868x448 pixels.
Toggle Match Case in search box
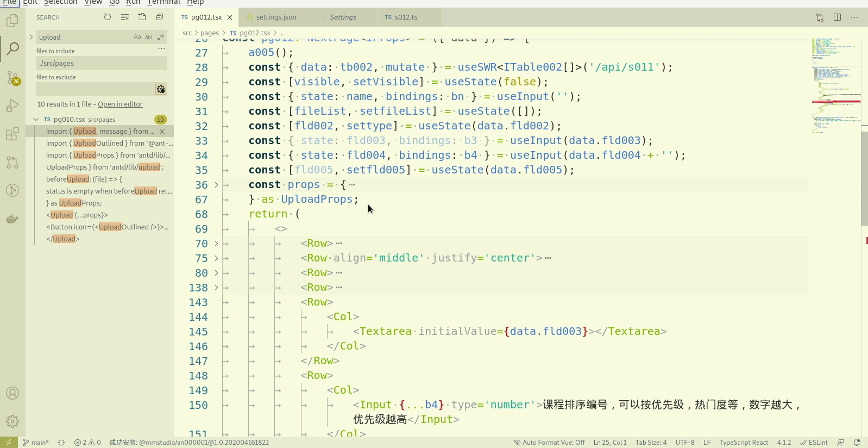pyautogui.click(x=137, y=37)
